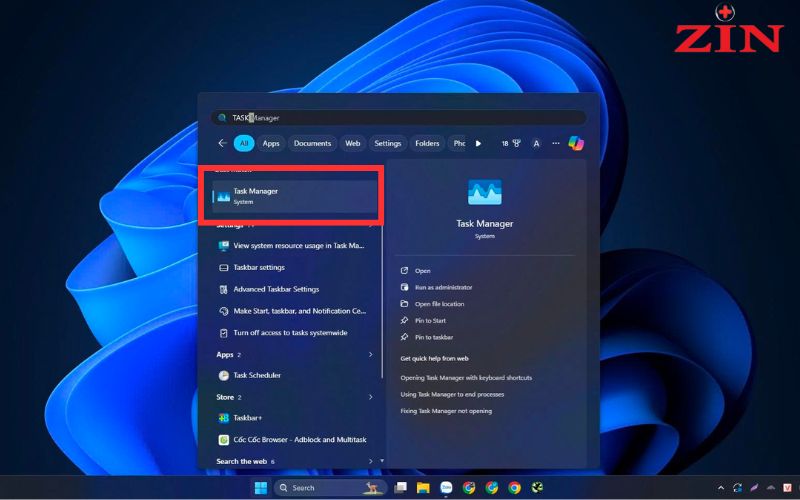
Task: Click the results list scrollbar
Action: tap(382, 301)
